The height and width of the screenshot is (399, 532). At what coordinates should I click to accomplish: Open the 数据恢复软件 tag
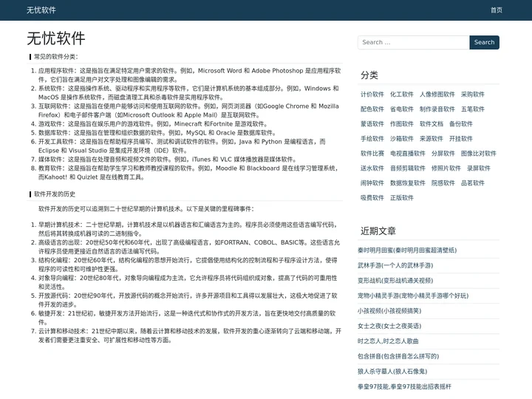click(x=407, y=183)
